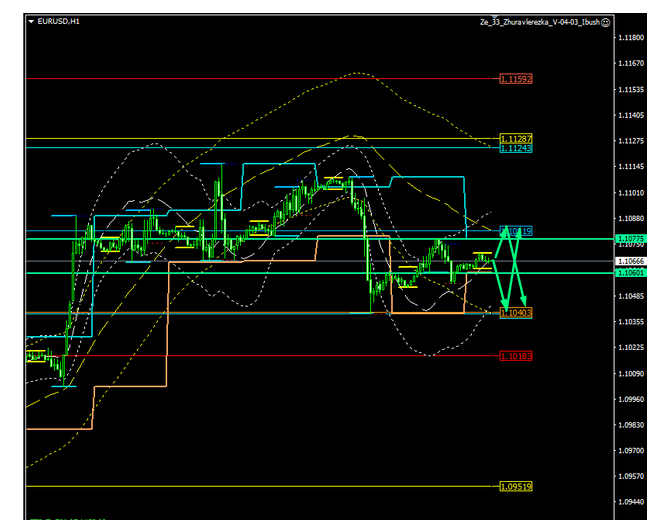
Task: Click the cyan 1.11243 level label
Action: tap(515, 148)
